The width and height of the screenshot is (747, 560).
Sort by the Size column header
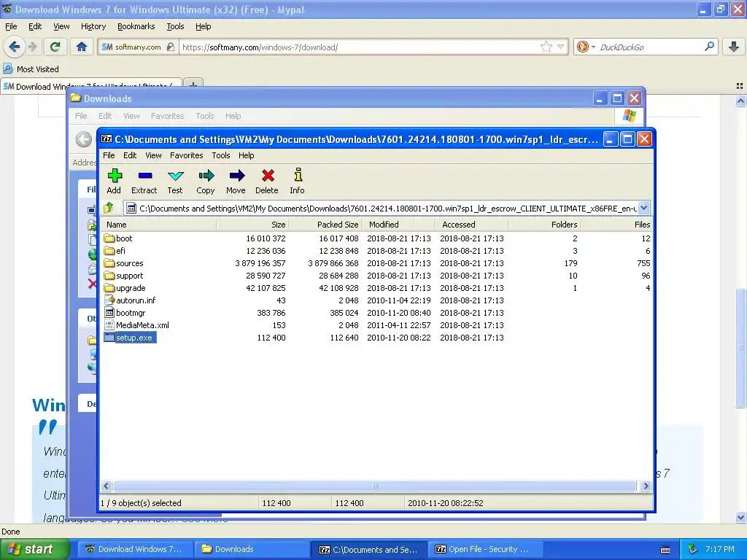[x=253, y=225]
